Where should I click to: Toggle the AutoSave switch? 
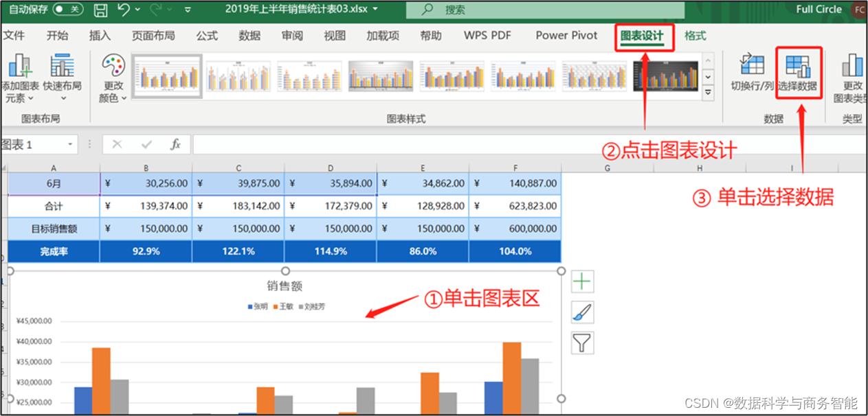[x=68, y=10]
